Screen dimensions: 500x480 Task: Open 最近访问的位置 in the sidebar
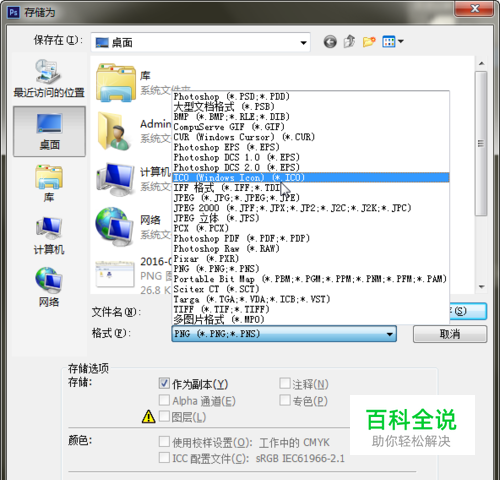(x=49, y=79)
